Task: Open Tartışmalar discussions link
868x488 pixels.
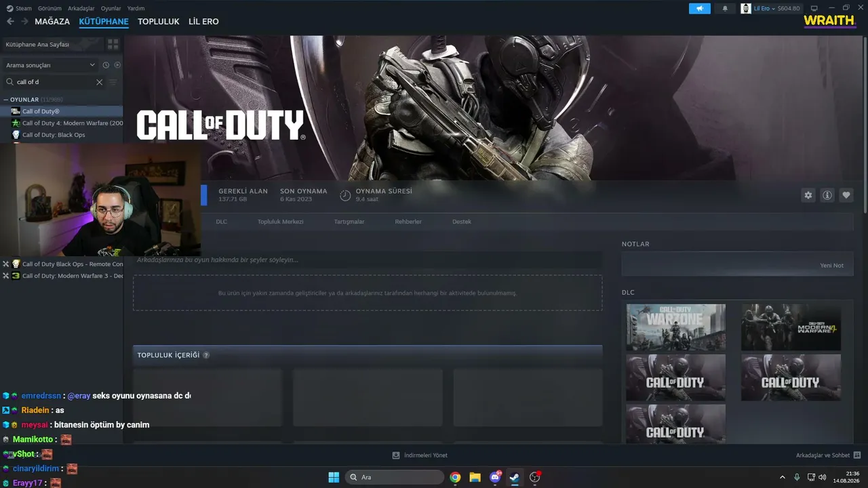Action: (349, 222)
